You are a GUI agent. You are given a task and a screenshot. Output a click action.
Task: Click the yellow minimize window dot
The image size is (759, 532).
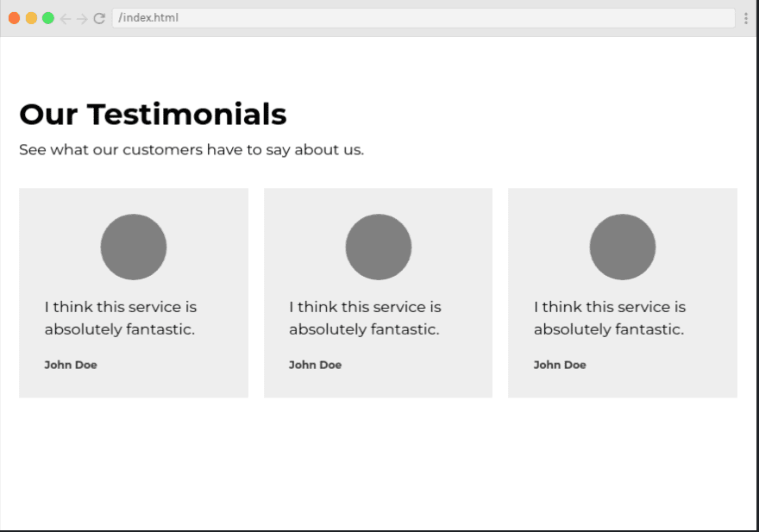pos(31,18)
